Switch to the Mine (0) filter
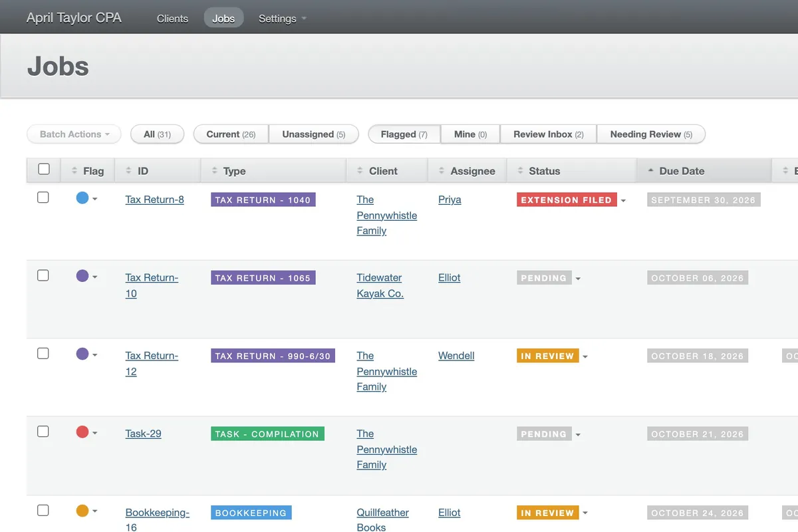The height and width of the screenshot is (532, 798). point(470,134)
